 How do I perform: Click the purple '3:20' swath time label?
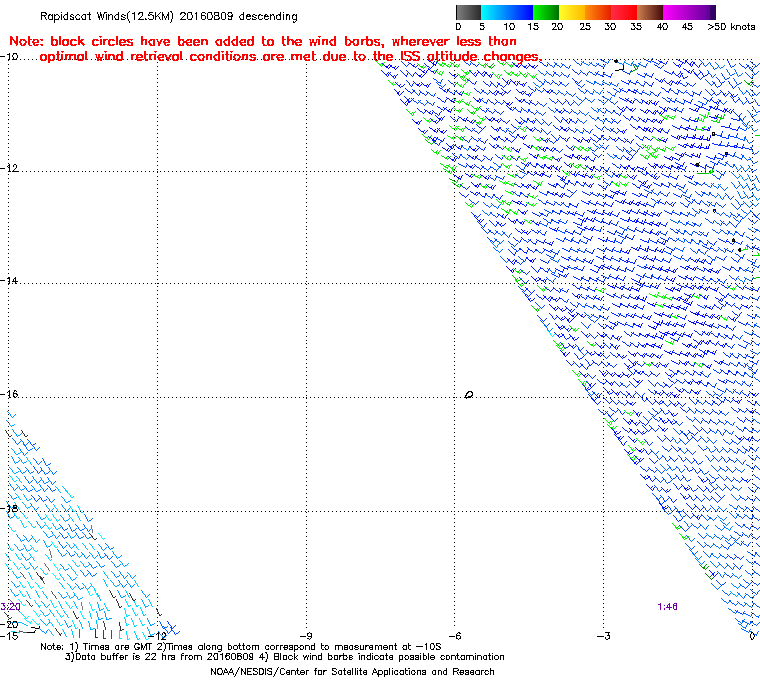click(x=10, y=607)
